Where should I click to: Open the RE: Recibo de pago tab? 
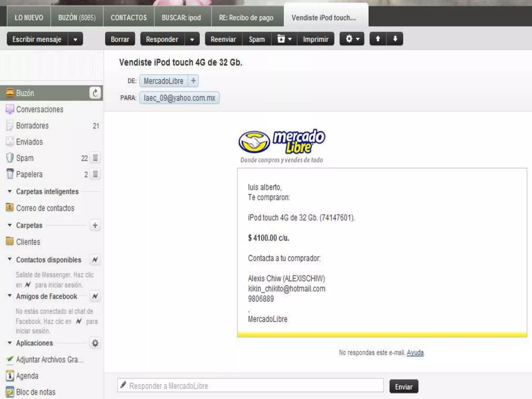[x=246, y=18]
